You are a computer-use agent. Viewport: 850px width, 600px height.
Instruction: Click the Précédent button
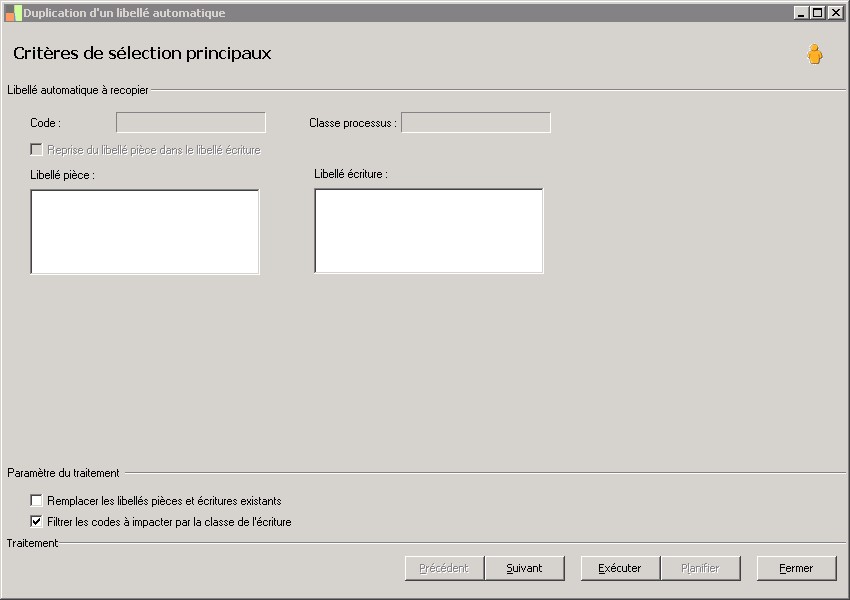pyautogui.click(x=444, y=568)
